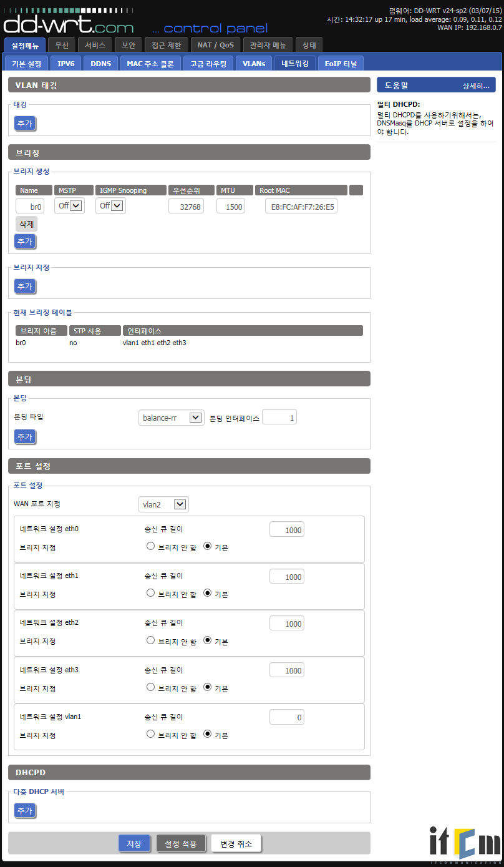This screenshot has width=504, height=867.
Task: Select 브리지 안 함 for eth2
Action: pyautogui.click(x=150, y=640)
